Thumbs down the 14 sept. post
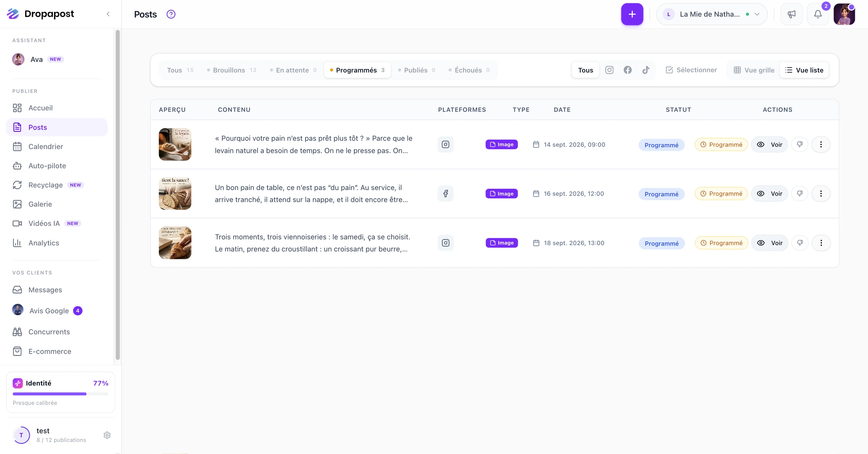 click(x=800, y=144)
